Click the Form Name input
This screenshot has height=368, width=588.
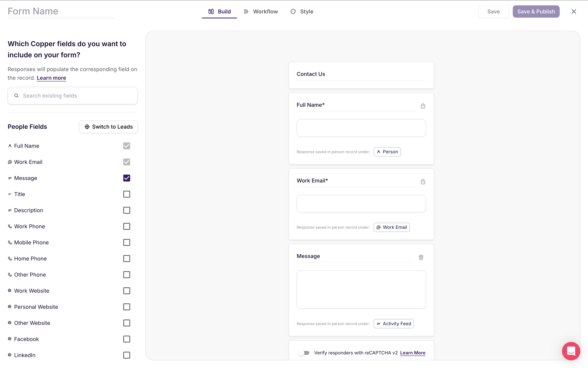click(61, 11)
